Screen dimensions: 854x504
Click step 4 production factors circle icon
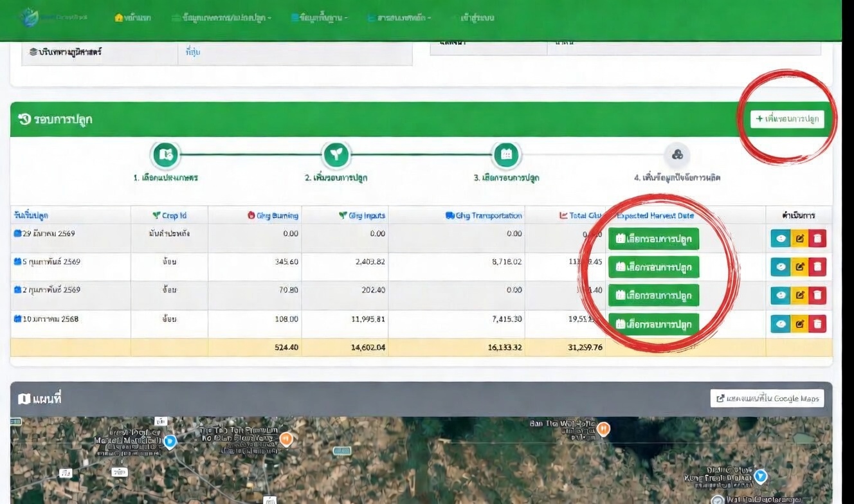pos(677,155)
